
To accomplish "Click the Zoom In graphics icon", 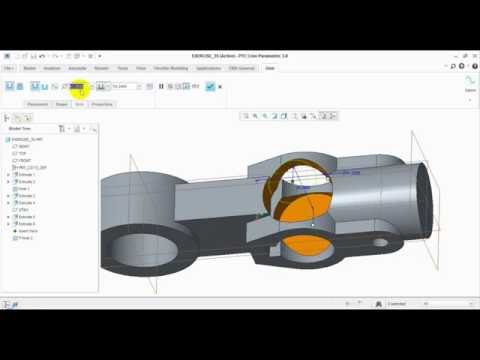I will click(x=255, y=116).
